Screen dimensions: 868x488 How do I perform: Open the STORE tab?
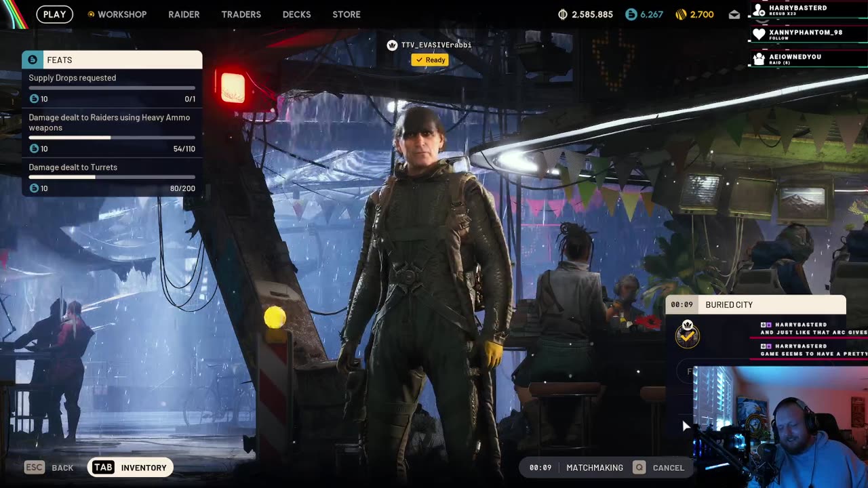pos(347,14)
